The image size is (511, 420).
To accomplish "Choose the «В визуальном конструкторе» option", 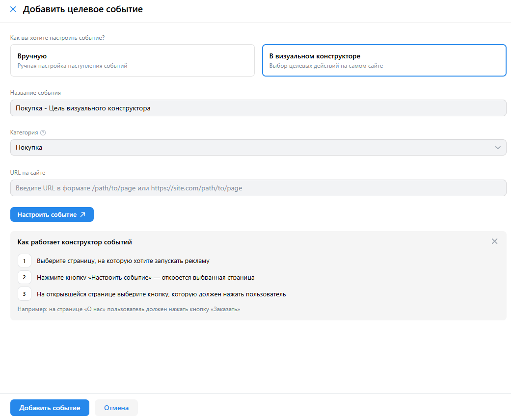I will (384, 60).
